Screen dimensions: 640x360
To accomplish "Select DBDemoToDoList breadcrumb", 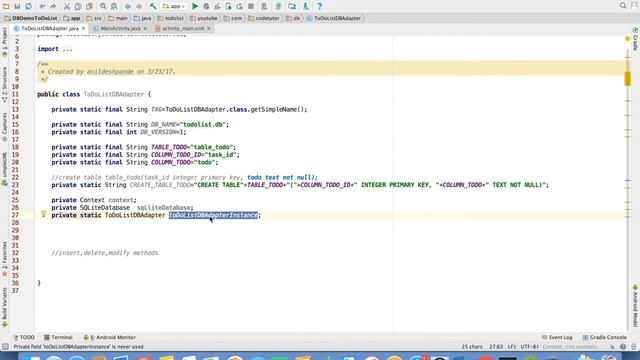I will click(x=31, y=18).
